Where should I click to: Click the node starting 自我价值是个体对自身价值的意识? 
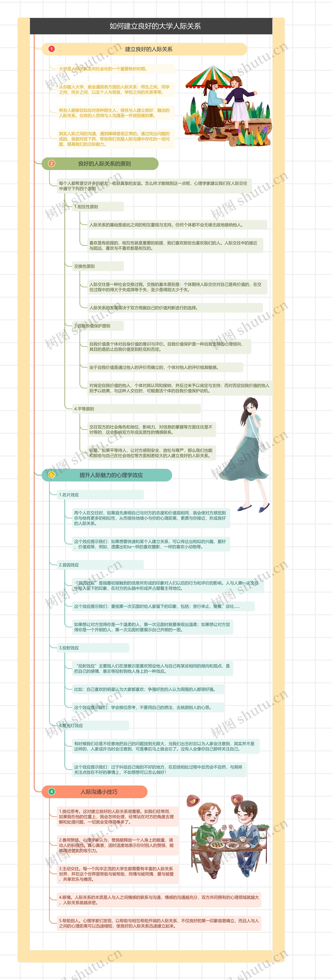click(169, 347)
